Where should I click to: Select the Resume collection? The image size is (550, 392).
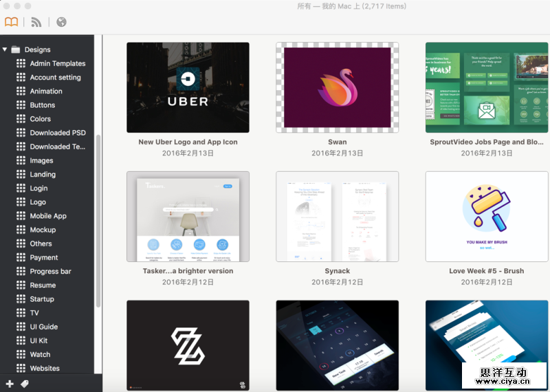[x=43, y=285]
